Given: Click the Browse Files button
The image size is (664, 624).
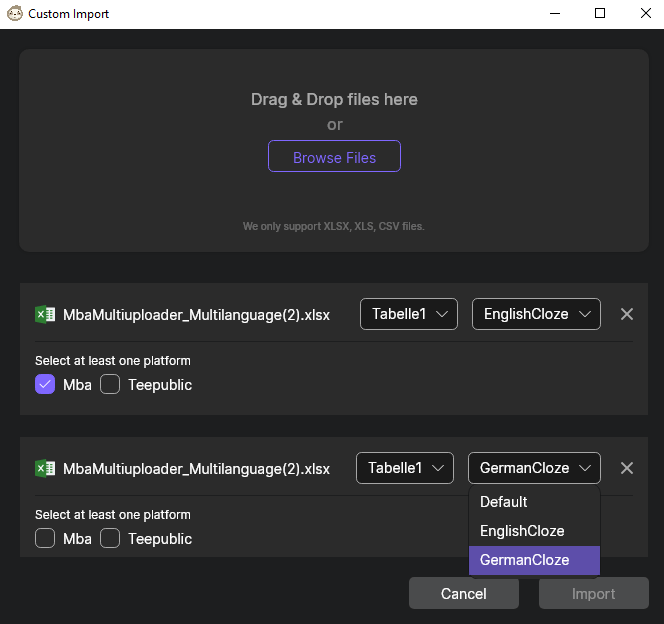Looking at the screenshot, I should pos(334,157).
